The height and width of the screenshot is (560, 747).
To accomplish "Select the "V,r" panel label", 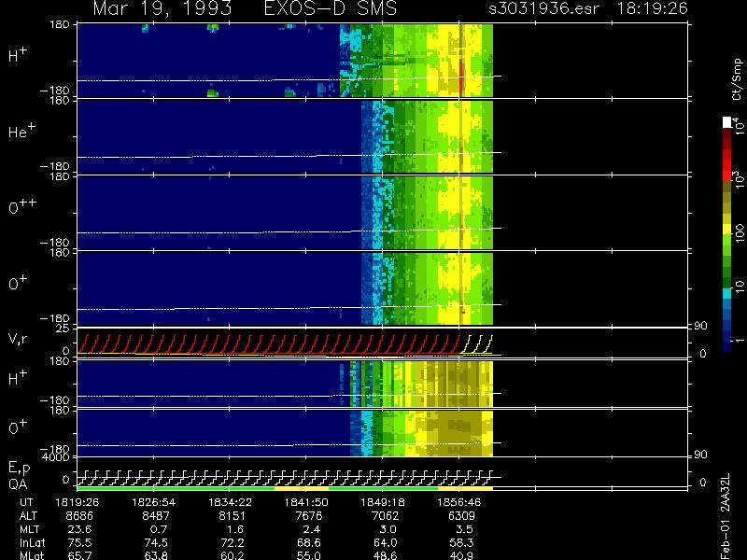I will point(18,339).
